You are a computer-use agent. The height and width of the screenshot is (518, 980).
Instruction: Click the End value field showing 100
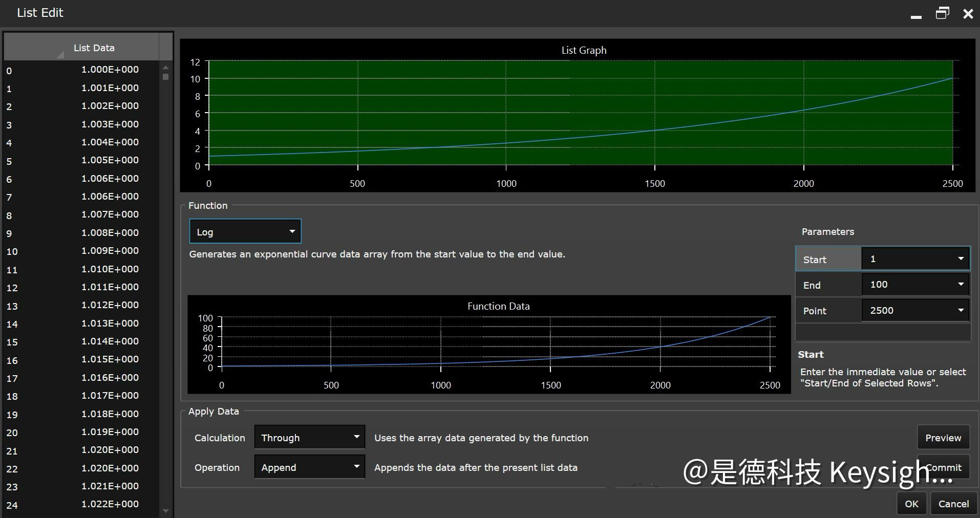click(x=906, y=285)
